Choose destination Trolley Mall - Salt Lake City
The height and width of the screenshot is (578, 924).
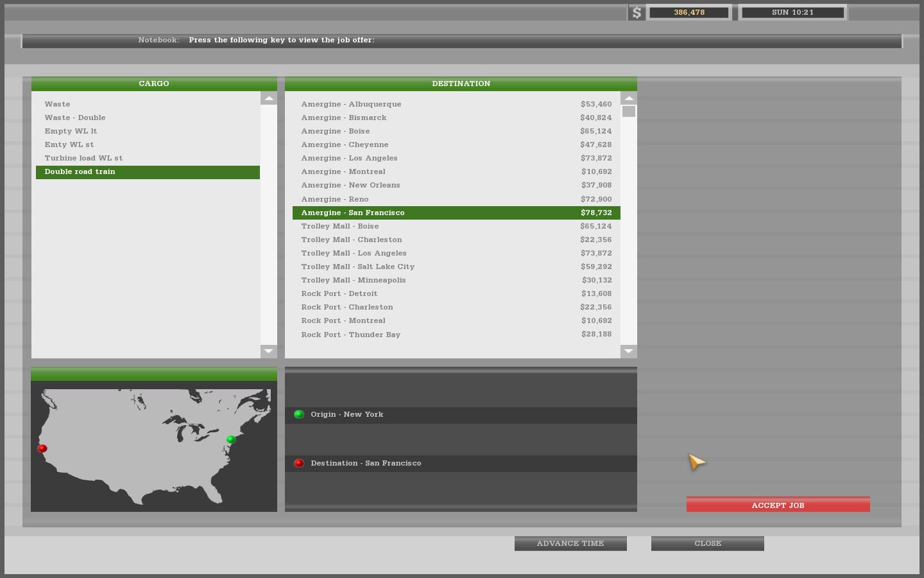coord(456,267)
